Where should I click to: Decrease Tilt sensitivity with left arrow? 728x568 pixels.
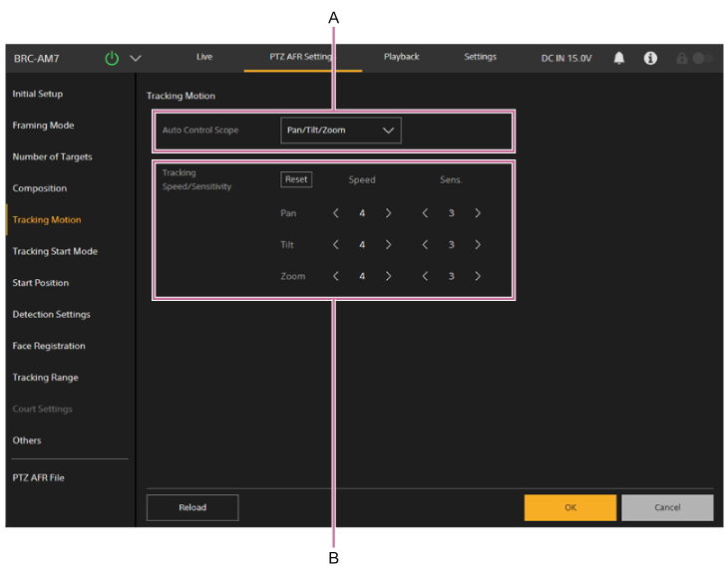(x=425, y=245)
